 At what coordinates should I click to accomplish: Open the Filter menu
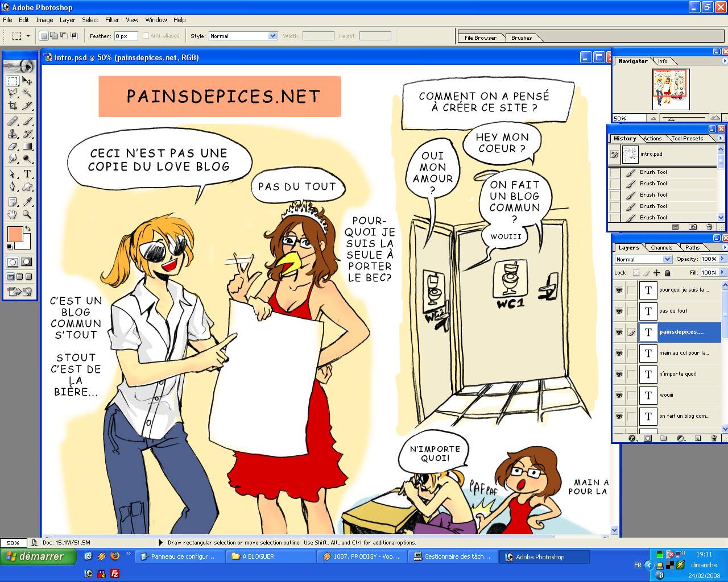(112, 20)
